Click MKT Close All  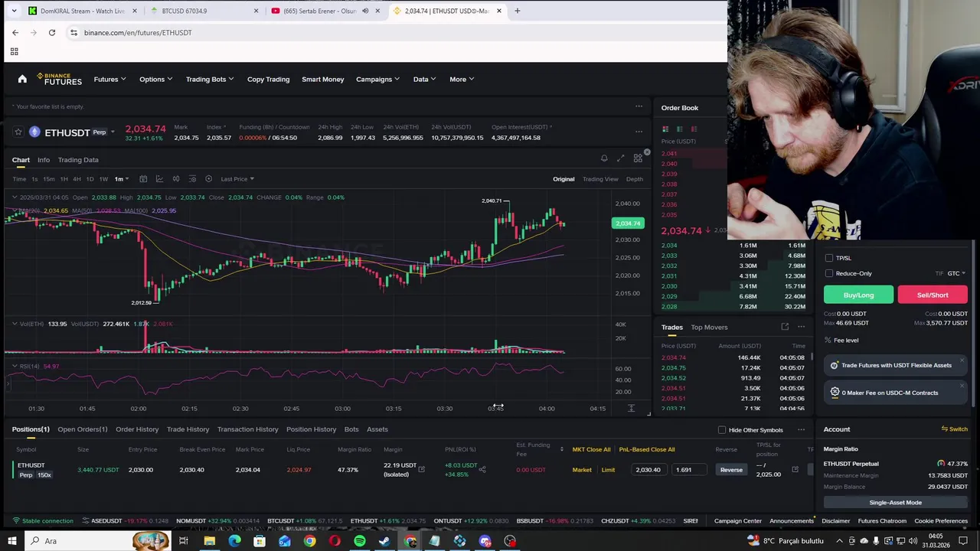coord(591,450)
